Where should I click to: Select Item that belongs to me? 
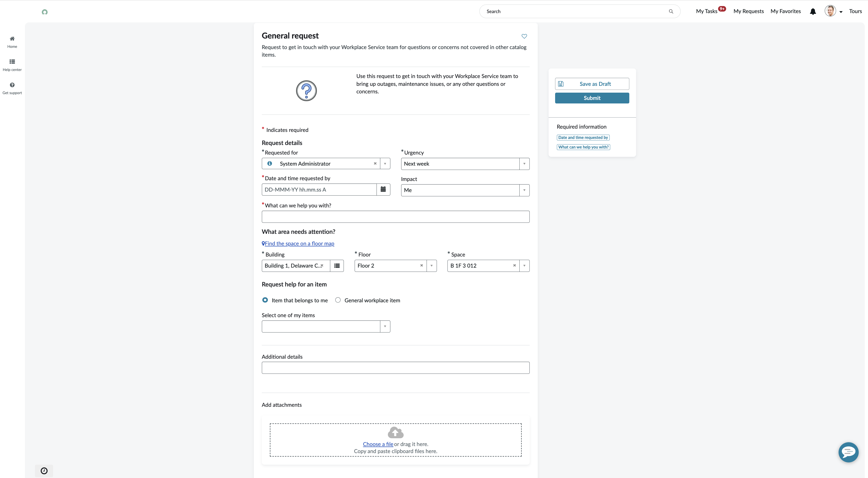coord(265,300)
